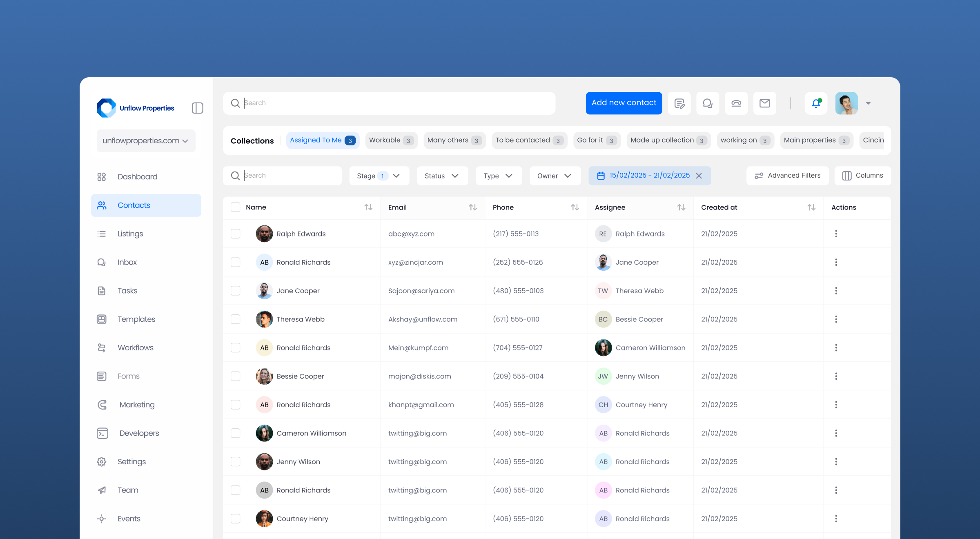Open Listings in sidebar
This screenshot has height=539, width=980.
(x=146, y=234)
